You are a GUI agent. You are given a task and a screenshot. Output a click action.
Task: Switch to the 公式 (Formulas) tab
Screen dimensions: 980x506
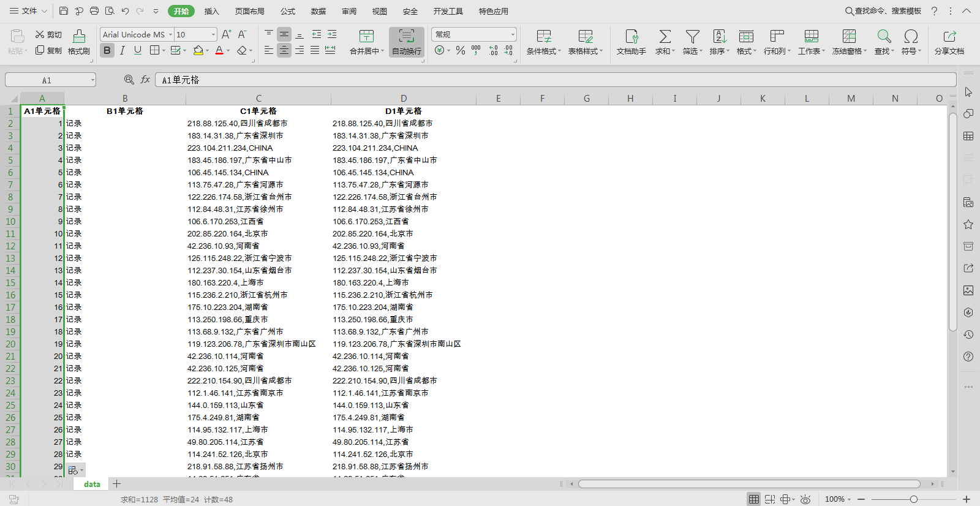[x=288, y=11]
